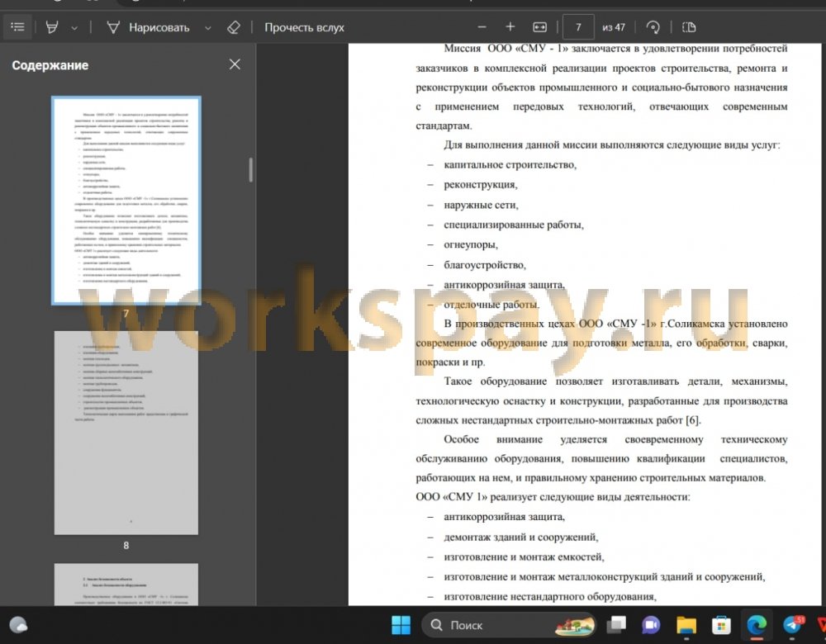
Task: Open page 8 thumbnail
Action: [126, 433]
